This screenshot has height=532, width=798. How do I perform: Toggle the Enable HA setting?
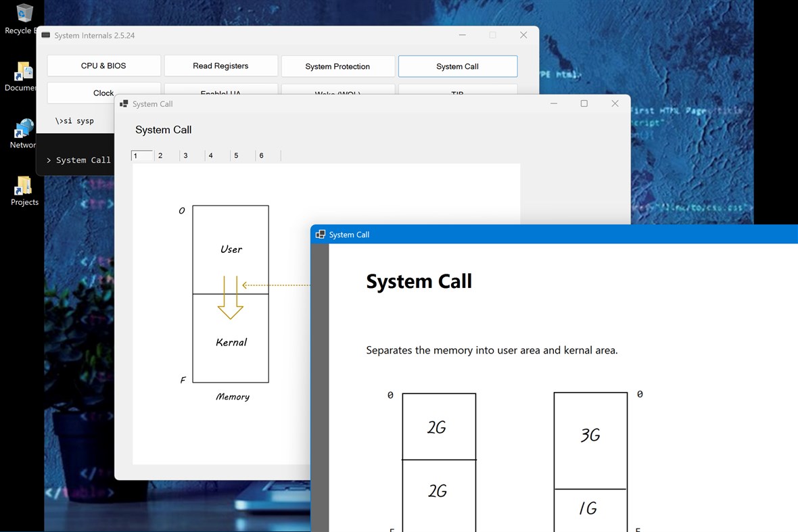click(x=220, y=92)
